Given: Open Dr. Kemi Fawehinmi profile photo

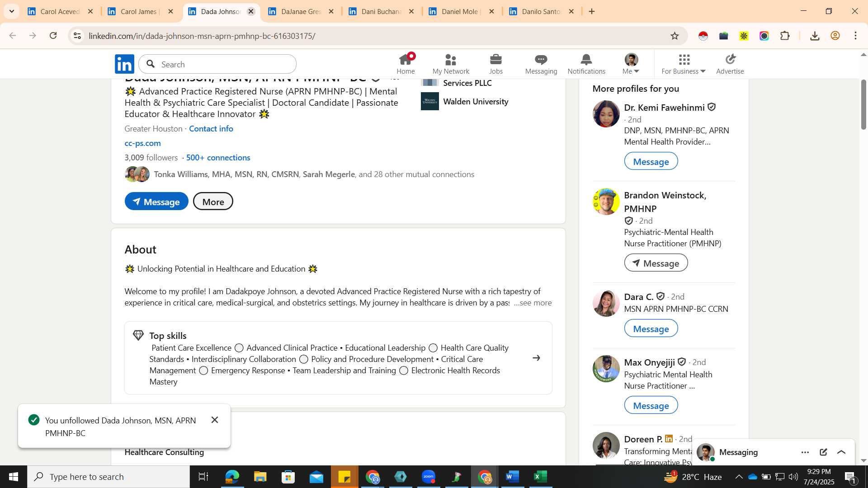Looking at the screenshot, I should [606, 114].
